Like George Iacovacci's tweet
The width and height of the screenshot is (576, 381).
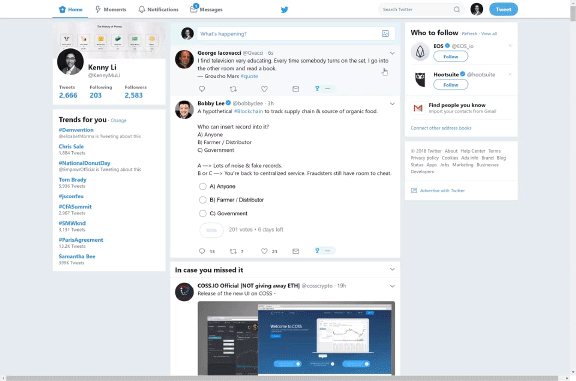click(264, 89)
